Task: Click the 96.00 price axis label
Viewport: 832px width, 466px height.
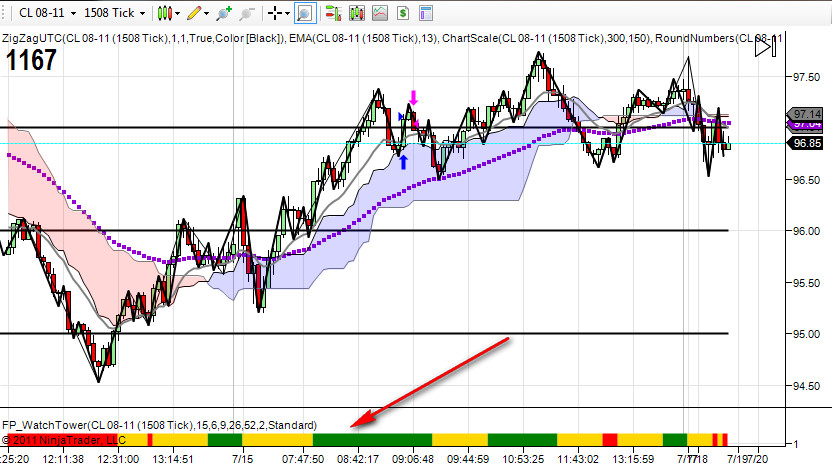Action: tap(806, 231)
